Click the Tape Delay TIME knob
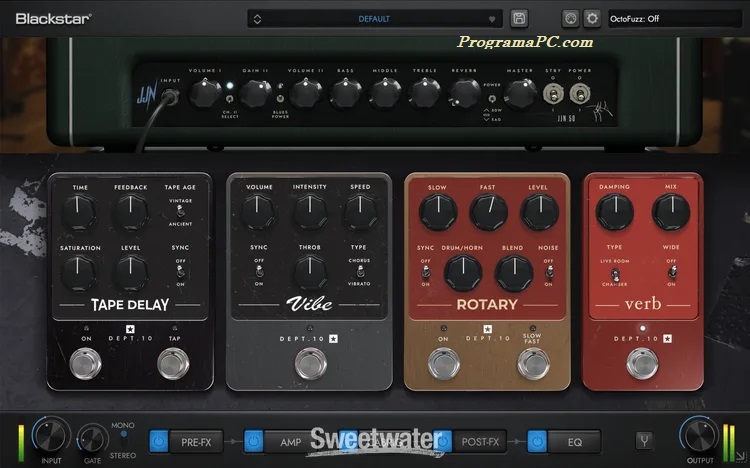The image size is (750, 468). point(79,212)
